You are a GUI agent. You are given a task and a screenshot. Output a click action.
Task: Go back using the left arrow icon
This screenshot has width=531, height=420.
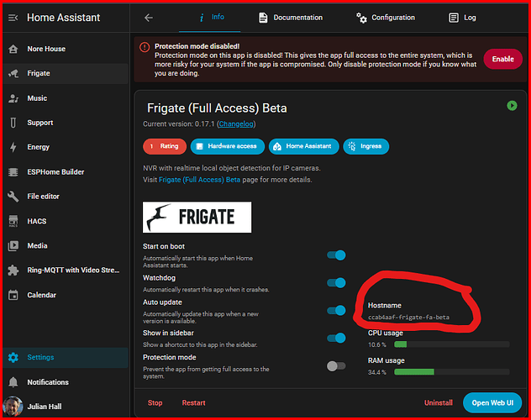coord(149,18)
